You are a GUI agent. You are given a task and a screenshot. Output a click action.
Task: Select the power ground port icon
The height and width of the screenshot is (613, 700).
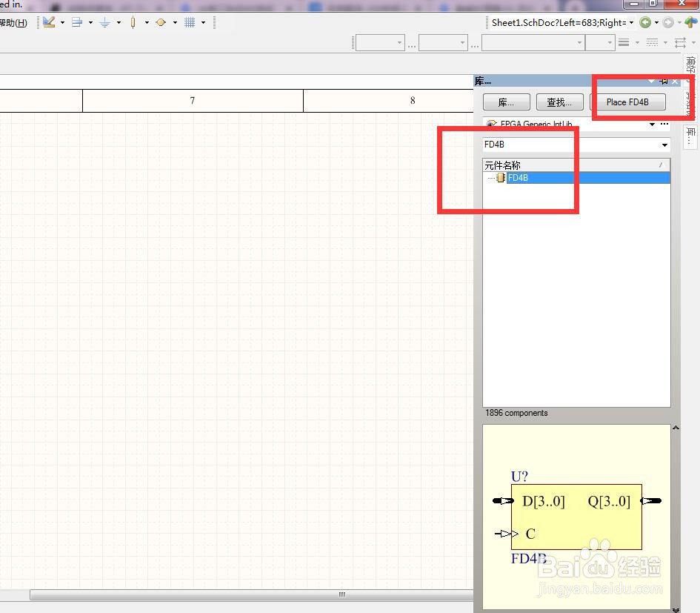(x=105, y=22)
